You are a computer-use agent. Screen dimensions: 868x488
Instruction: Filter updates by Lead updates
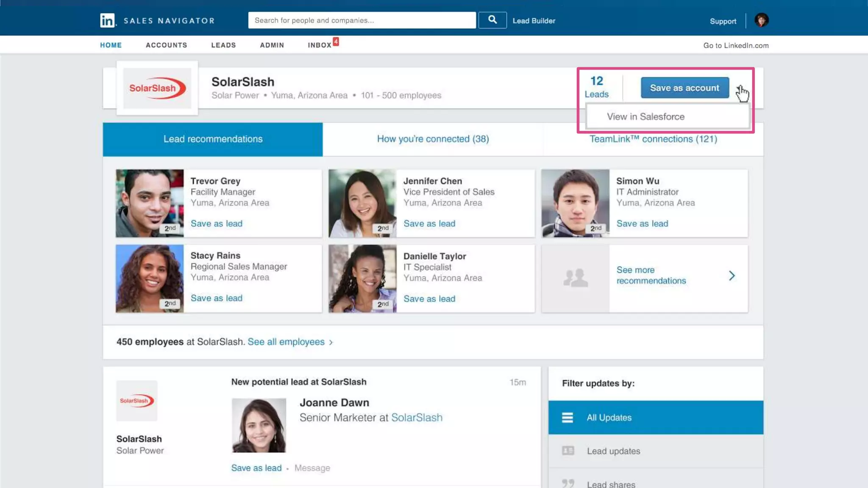tap(613, 451)
